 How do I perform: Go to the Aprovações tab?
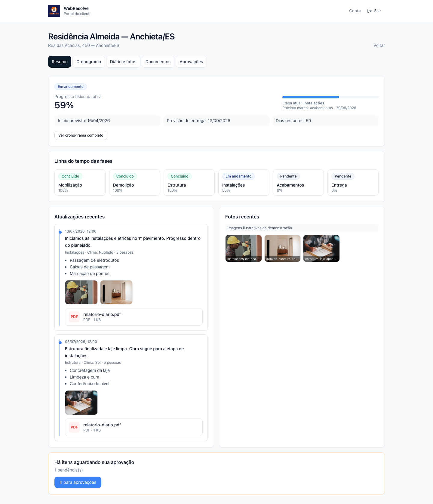[x=191, y=62]
